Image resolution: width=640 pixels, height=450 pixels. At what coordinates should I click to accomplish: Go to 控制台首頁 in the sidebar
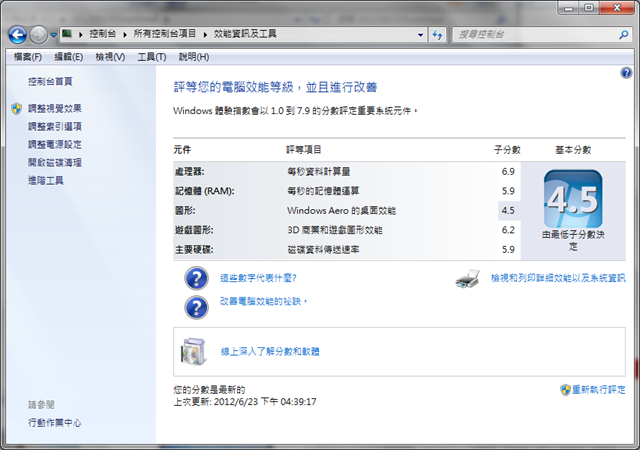click(50, 82)
